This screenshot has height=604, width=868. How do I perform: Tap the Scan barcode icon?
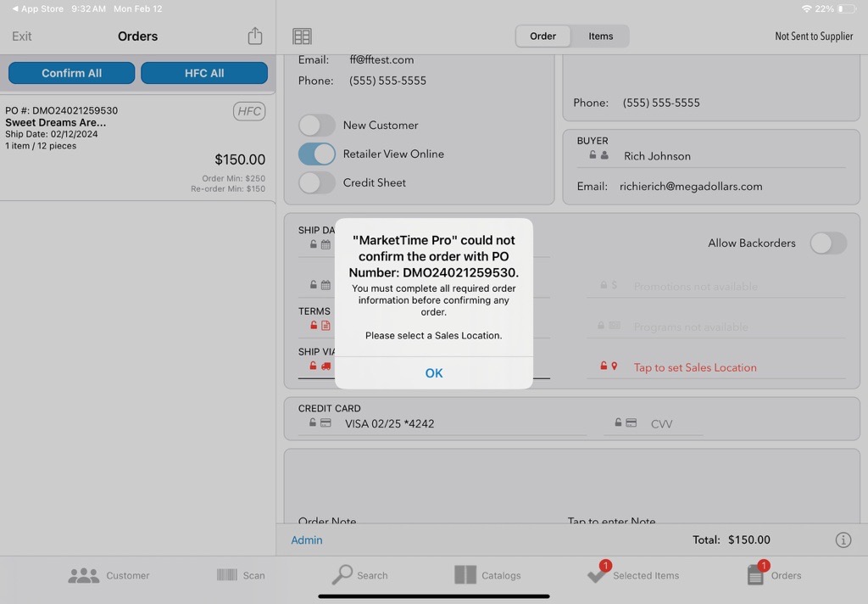pyautogui.click(x=227, y=575)
